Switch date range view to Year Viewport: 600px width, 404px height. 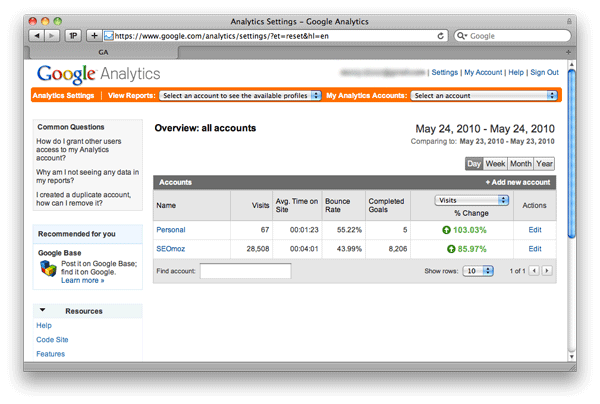click(544, 164)
